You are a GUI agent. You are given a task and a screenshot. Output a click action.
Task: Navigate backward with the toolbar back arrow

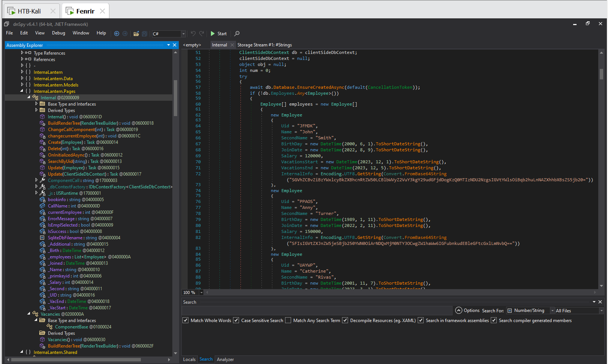pos(117,34)
